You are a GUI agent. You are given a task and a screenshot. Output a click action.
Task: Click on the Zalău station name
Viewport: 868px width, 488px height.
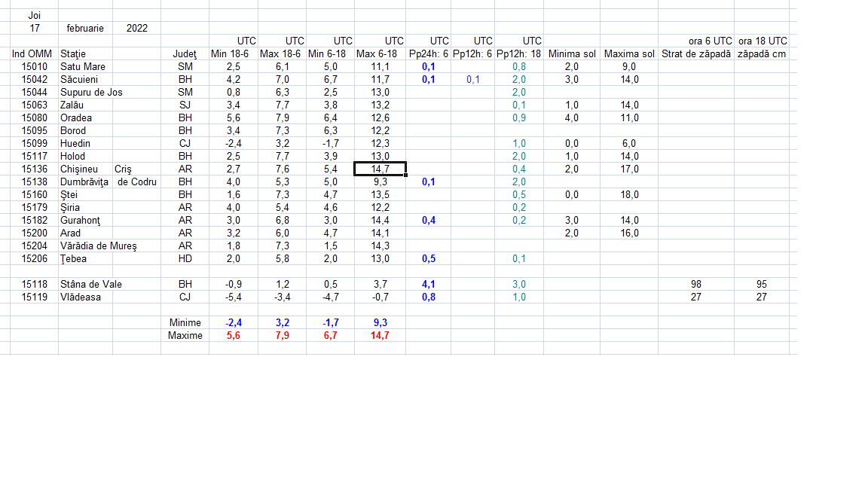[72, 105]
